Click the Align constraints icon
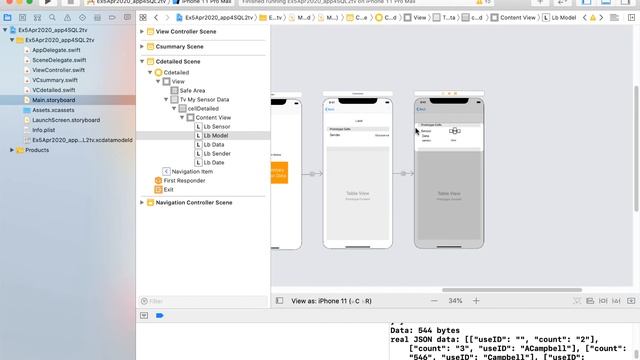 click(x=590, y=301)
